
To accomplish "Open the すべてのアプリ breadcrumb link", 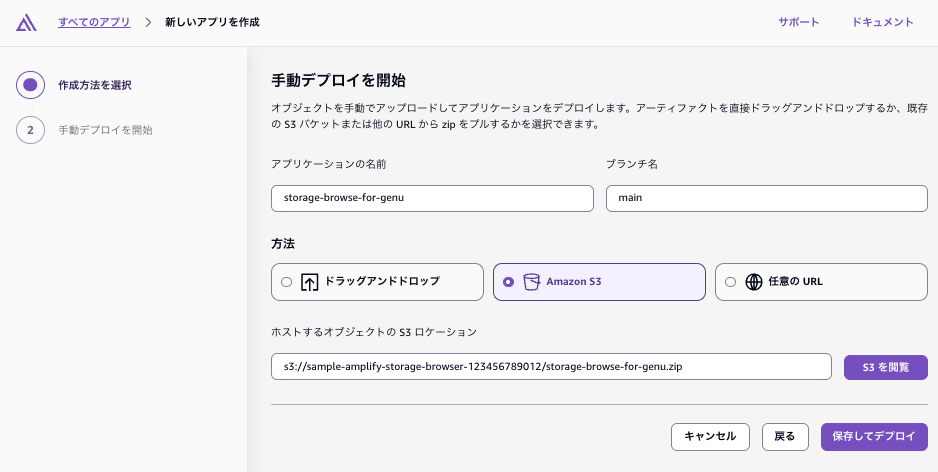I will [95, 23].
